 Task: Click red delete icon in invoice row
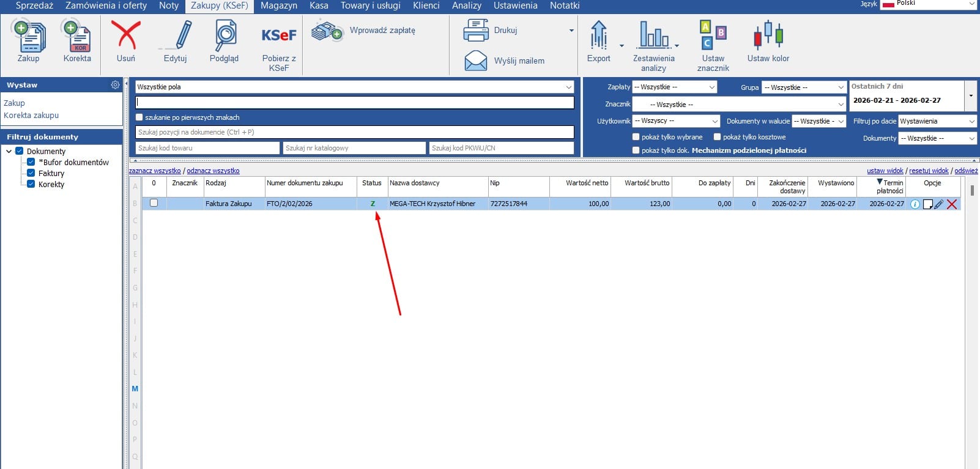952,204
